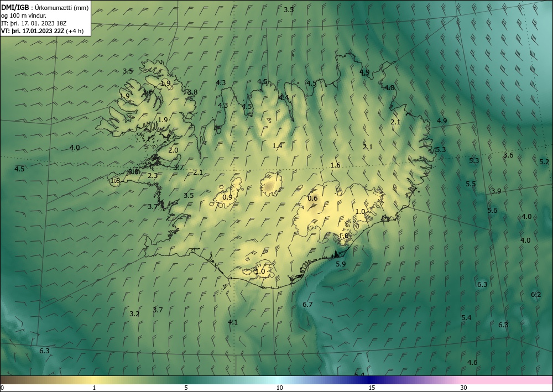Screen dimensions: 553x392
Task: Click the 15 tick on the color scale
Action: point(372,388)
